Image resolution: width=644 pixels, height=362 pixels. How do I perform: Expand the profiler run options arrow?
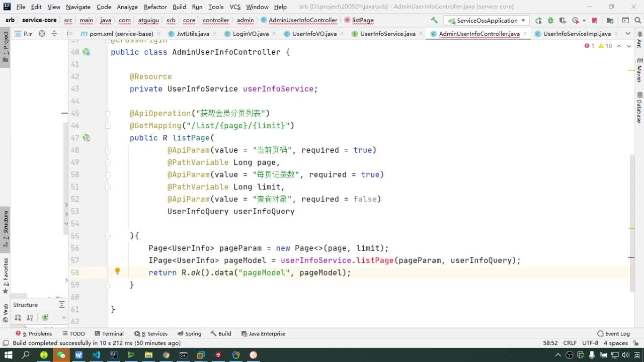pyautogui.click(x=584, y=21)
